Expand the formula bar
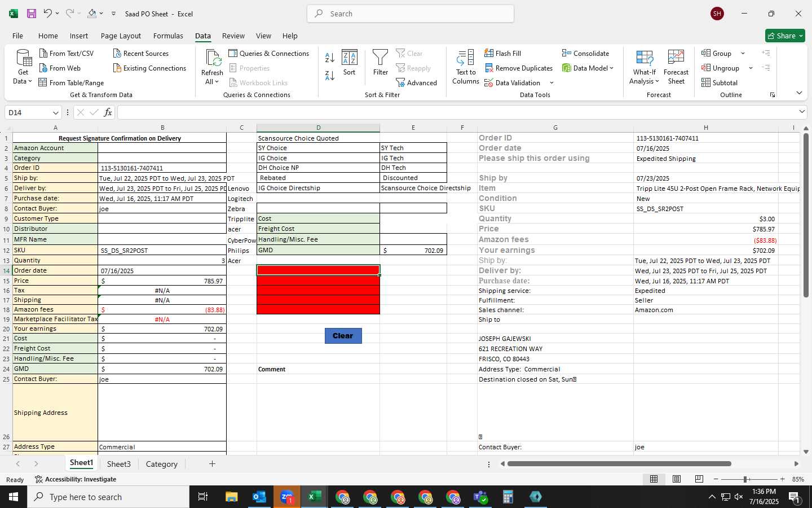The width and height of the screenshot is (812, 508). [802, 112]
